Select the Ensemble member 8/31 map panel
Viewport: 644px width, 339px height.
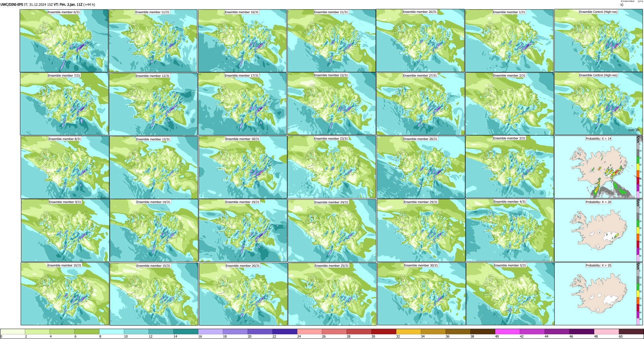[x=65, y=167]
